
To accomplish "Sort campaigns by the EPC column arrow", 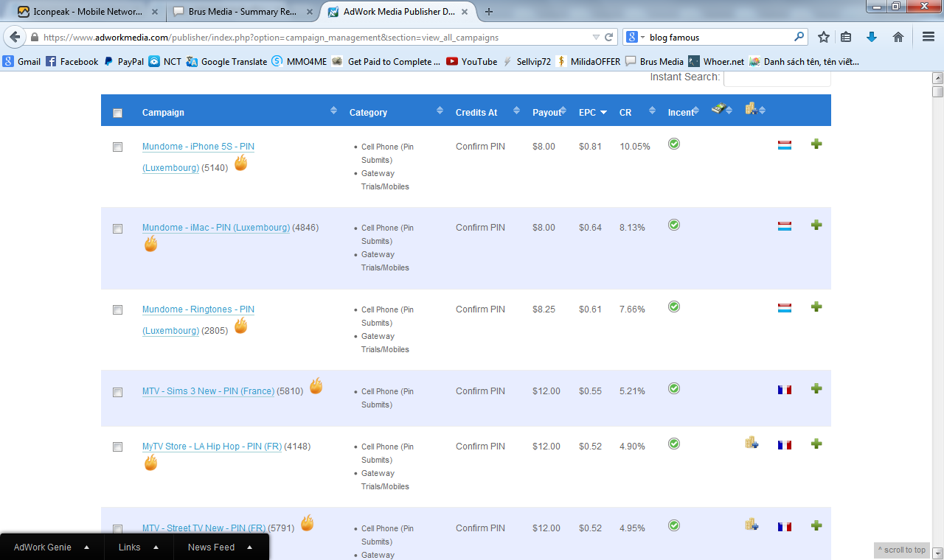I will tap(603, 113).
